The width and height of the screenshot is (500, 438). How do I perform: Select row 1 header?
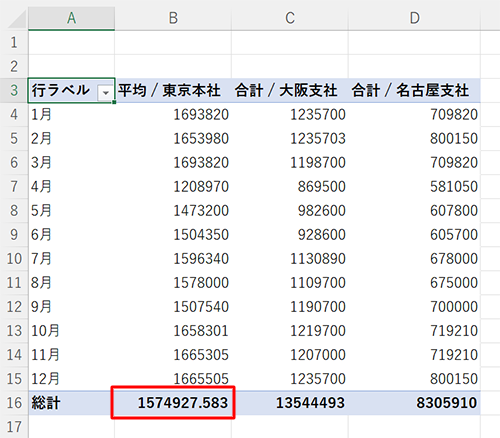coord(14,42)
